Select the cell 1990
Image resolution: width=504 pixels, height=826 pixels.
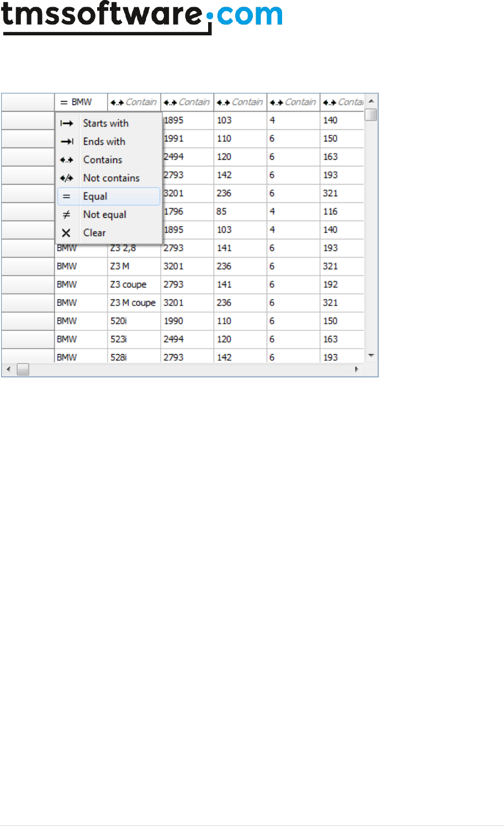(187, 321)
